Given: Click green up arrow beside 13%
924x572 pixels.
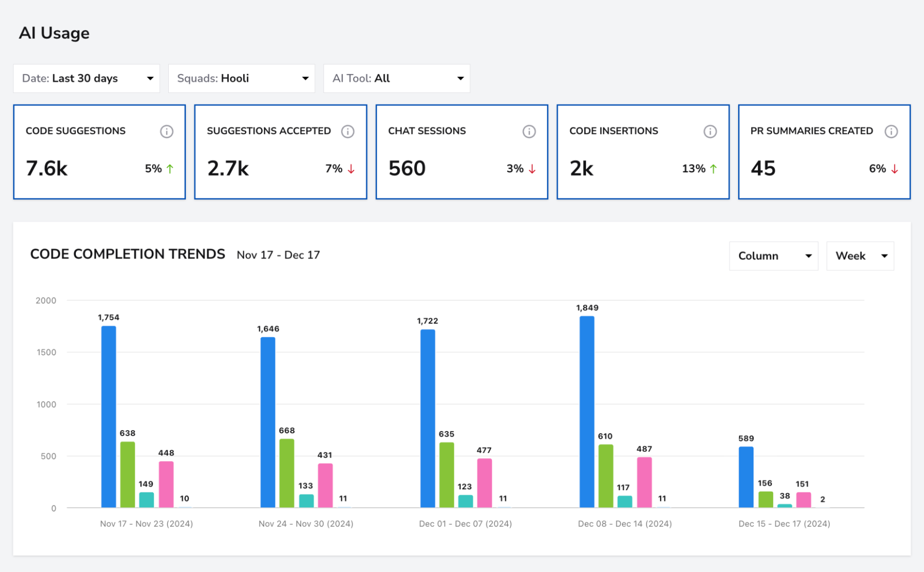Looking at the screenshot, I should tap(714, 169).
